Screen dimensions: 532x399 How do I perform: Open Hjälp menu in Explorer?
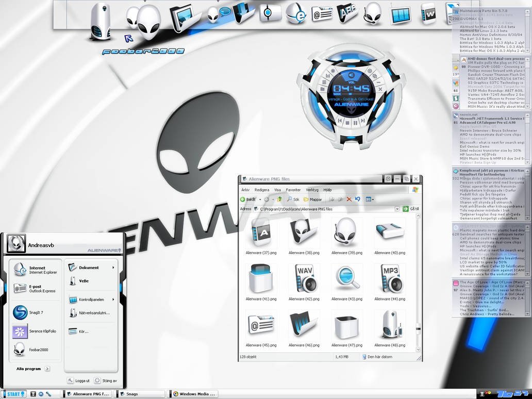[x=327, y=190]
